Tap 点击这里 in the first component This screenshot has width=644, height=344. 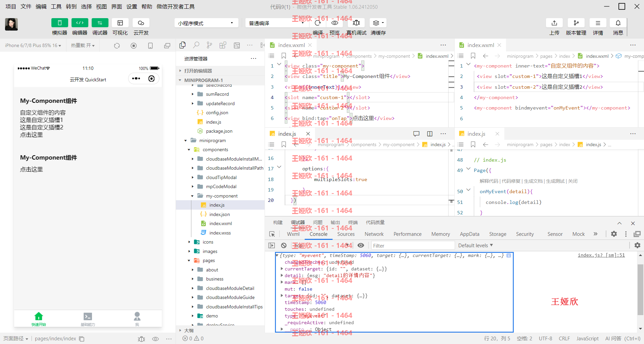click(x=32, y=135)
